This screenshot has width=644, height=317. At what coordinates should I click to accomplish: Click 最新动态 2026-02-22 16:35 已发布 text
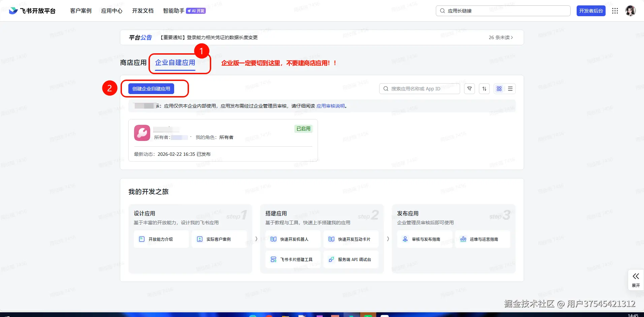172,154
